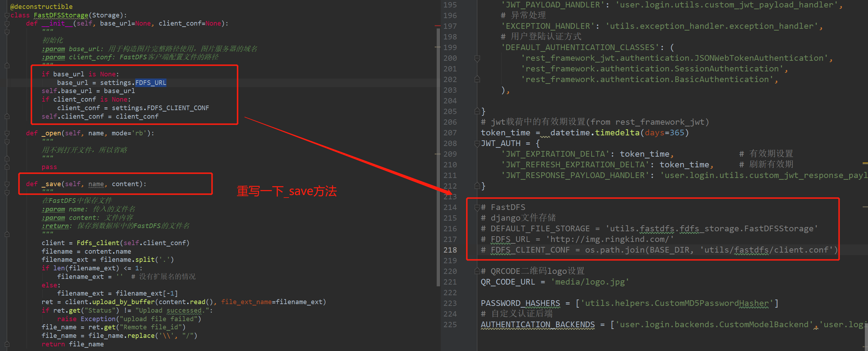This screenshot has height=351, width=868.
Task: Fold the _save method definition
Action: pos(7,184)
